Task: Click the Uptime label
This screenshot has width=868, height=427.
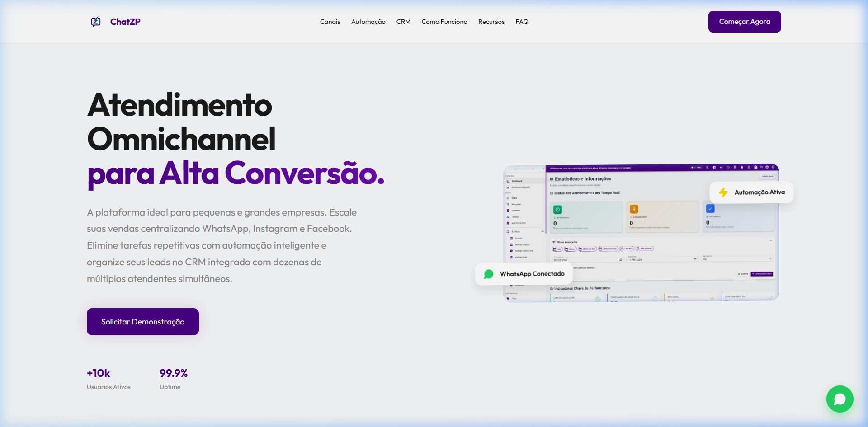Action: tap(170, 387)
